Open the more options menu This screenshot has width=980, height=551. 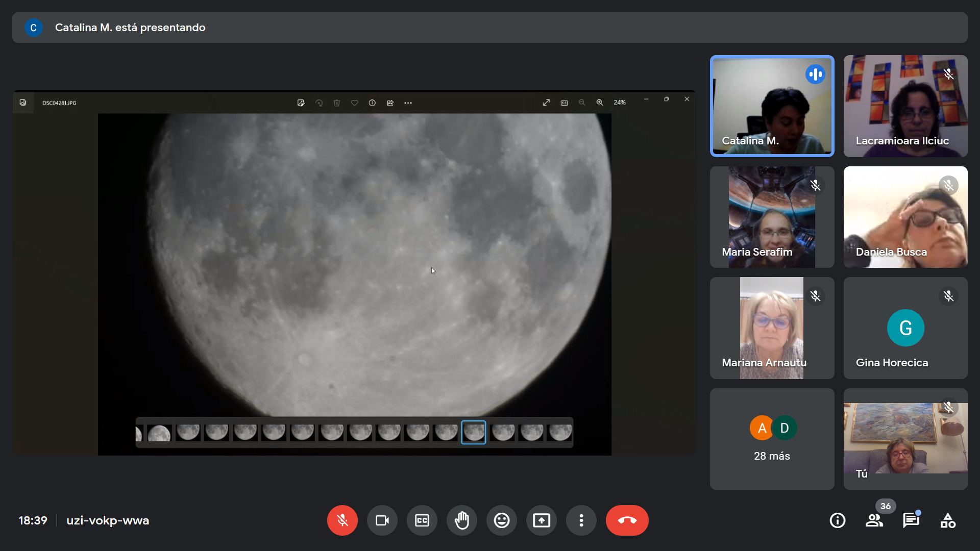click(581, 520)
